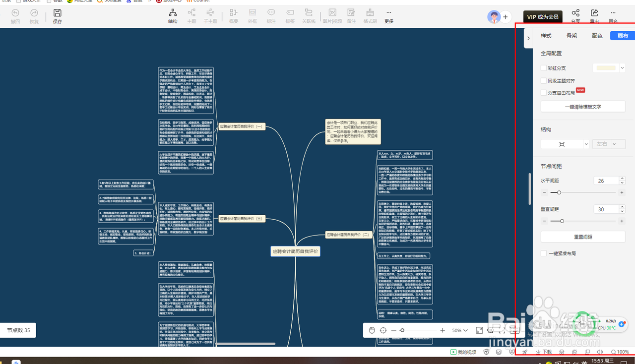
Task: Open canvas settings gear icon
Action: (x=490, y=330)
